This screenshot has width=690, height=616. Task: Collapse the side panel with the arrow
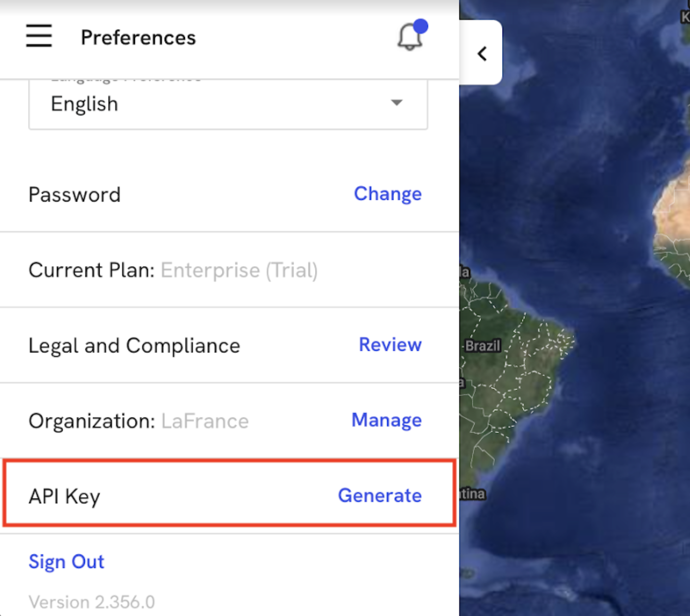(x=482, y=53)
